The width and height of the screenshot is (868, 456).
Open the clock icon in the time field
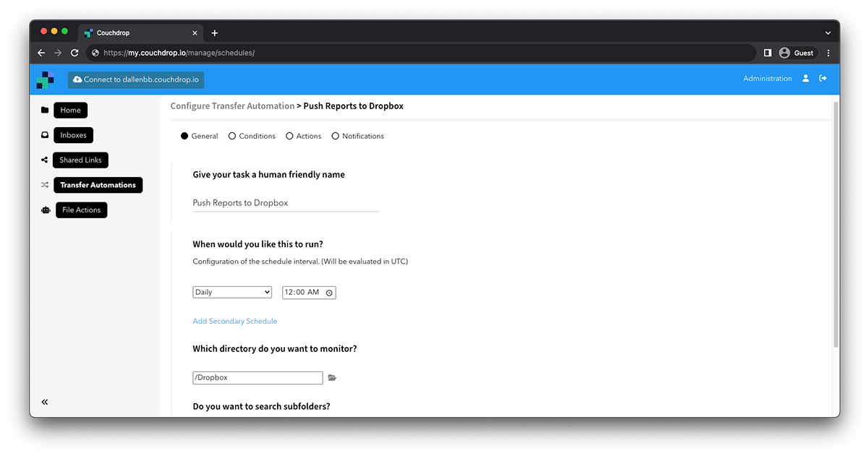click(329, 292)
